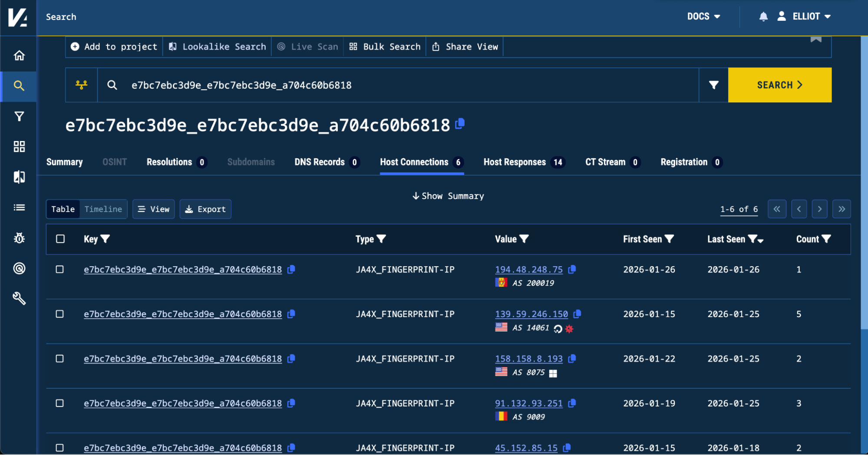
Task: Select the Search icon in the sidebar
Action: [18, 85]
